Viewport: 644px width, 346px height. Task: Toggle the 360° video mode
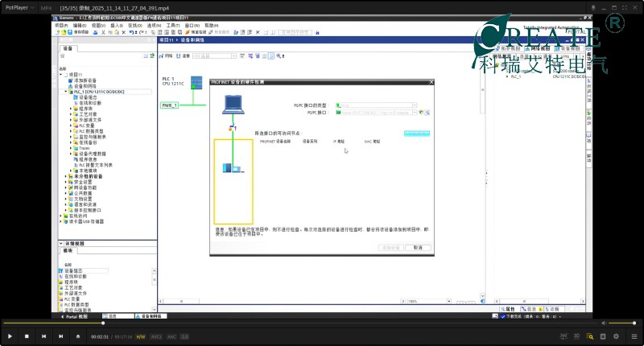tap(563, 336)
